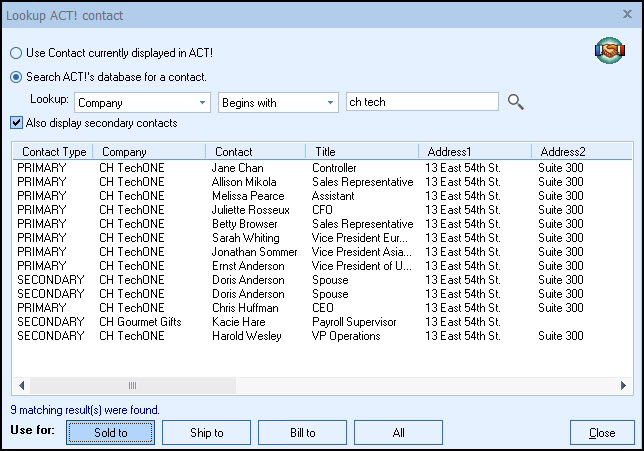
Task: Click the horizontal scrollbar right arrow
Action: 623,386
